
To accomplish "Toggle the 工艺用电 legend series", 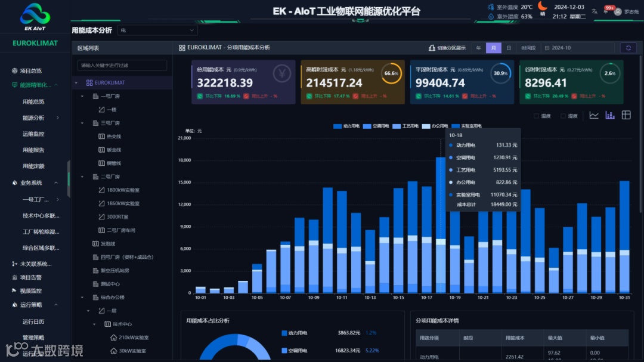I will (x=405, y=126).
